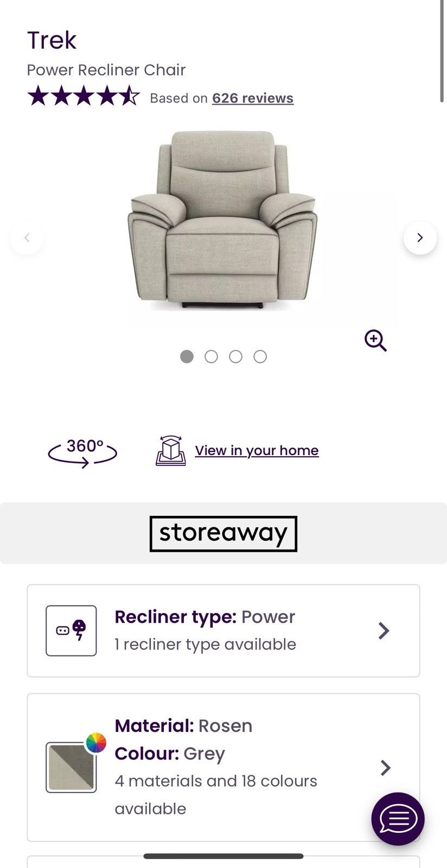This screenshot has width=447, height=868.
Task: Tap the magnifier zoom icon
Action: pos(375,341)
